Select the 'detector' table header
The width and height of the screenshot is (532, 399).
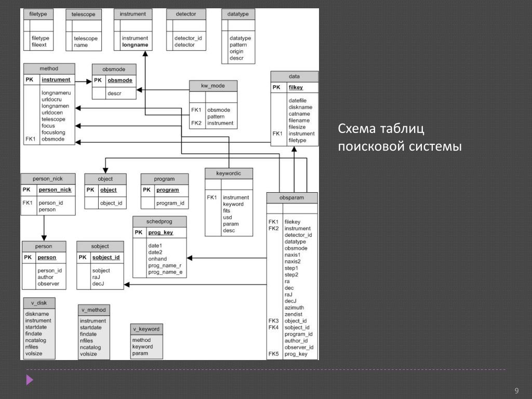tap(186, 14)
